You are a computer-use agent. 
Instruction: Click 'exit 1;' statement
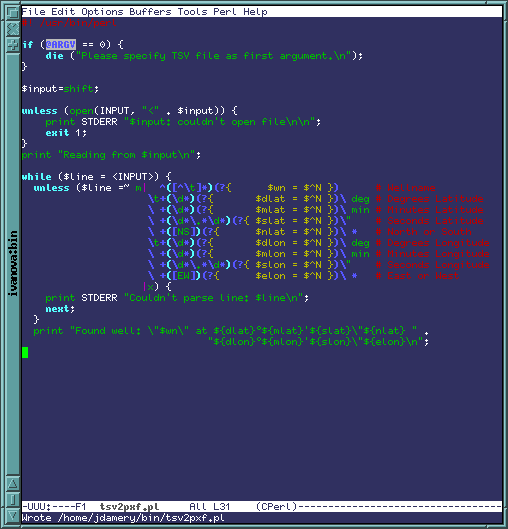(66, 133)
